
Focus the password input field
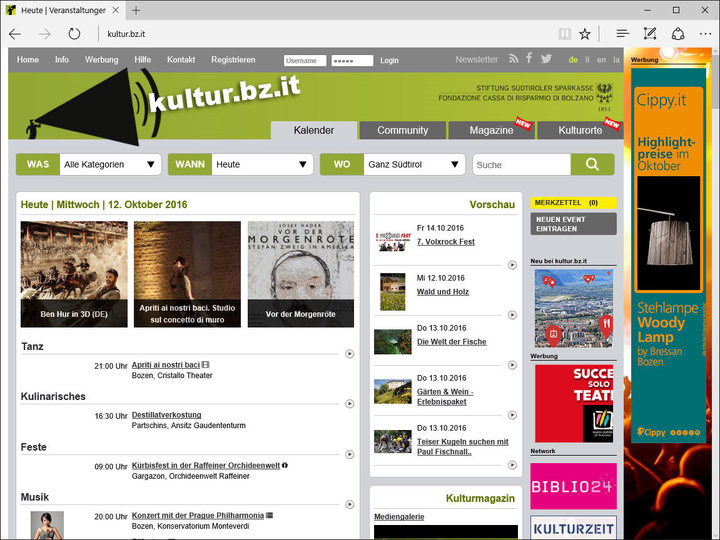(352, 61)
